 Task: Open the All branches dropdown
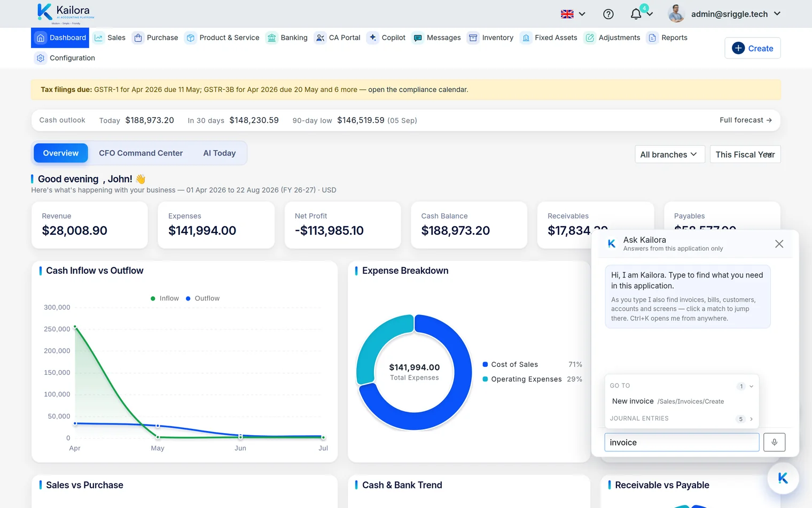[x=670, y=155]
